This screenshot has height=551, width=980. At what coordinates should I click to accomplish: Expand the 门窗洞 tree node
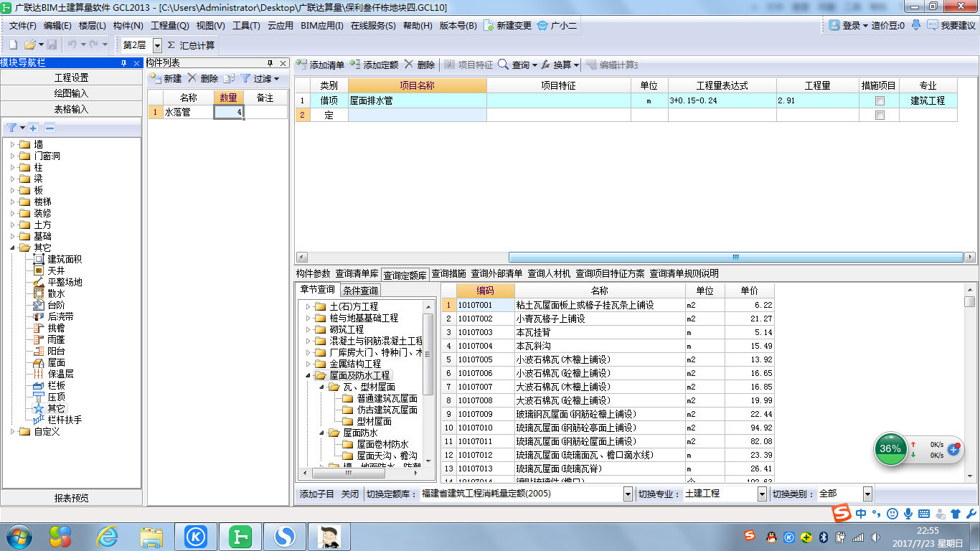coord(13,156)
